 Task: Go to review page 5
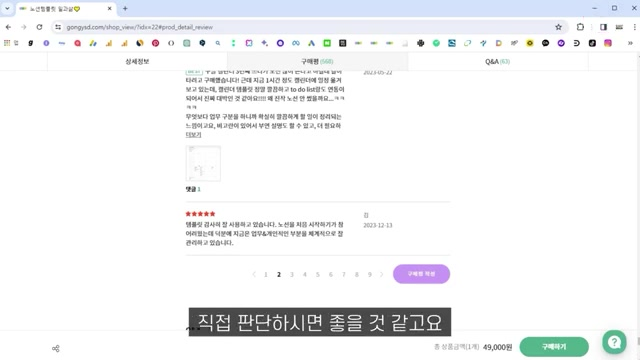[x=318, y=274]
